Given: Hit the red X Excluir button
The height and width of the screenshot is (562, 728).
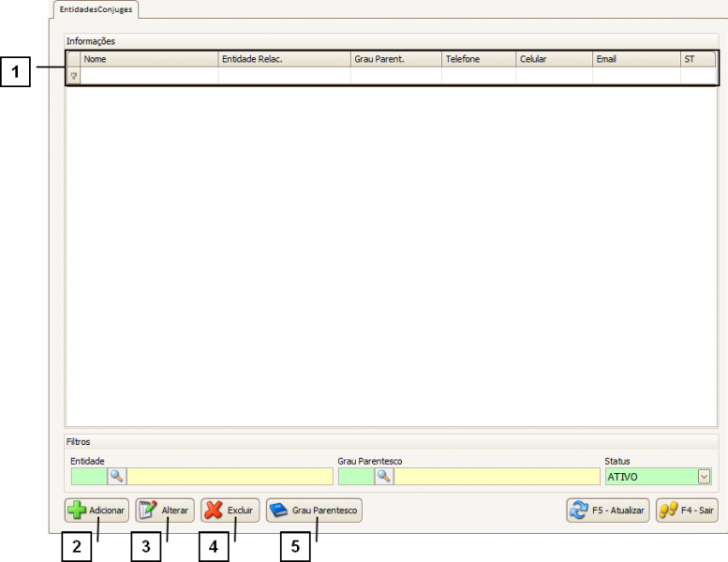Looking at the screenshot, I should [x=230, y=510].
